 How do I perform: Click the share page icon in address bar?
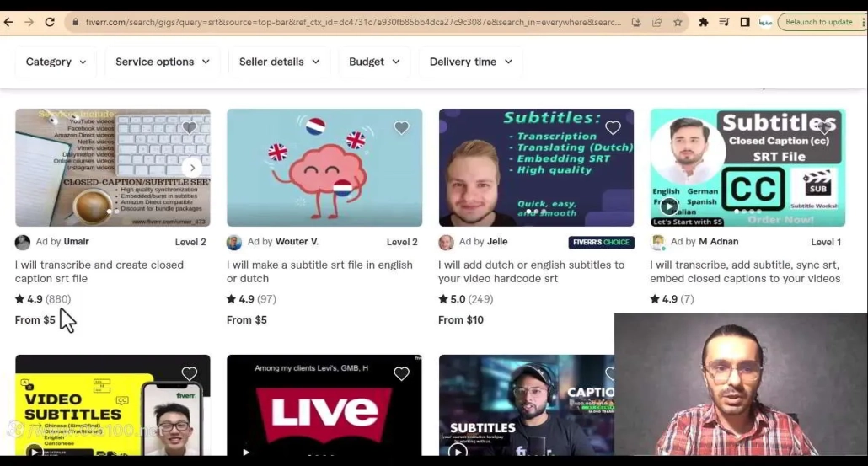click(x=657, y=22)
